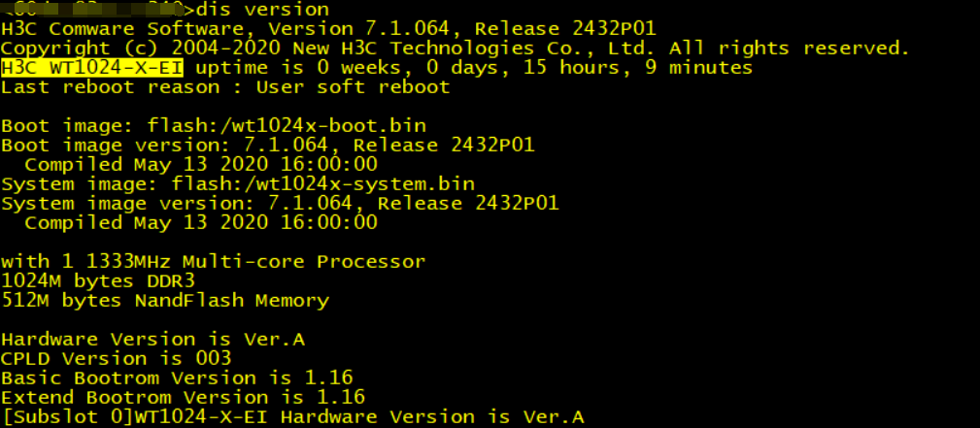Image resolution: width=980 pixels, height=428 pixels.
Task: Click the "Last reboot reason" line
Action: point(225,86)
